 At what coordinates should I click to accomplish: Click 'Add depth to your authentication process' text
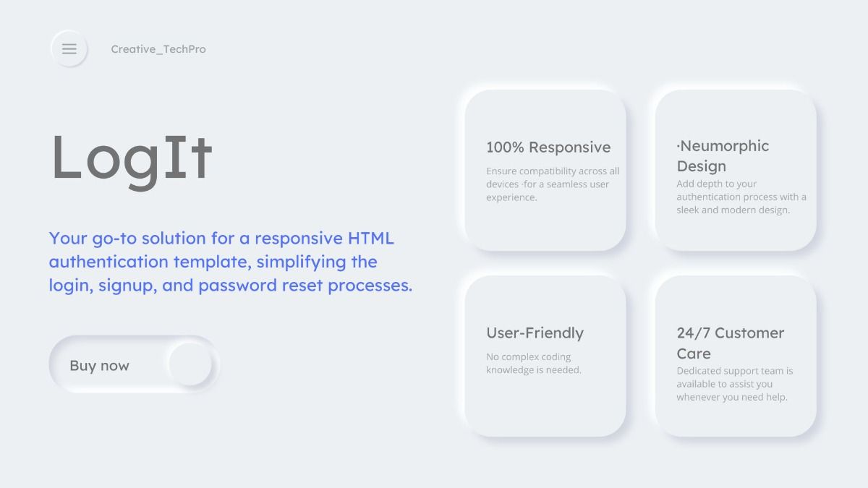pos(741,197)
